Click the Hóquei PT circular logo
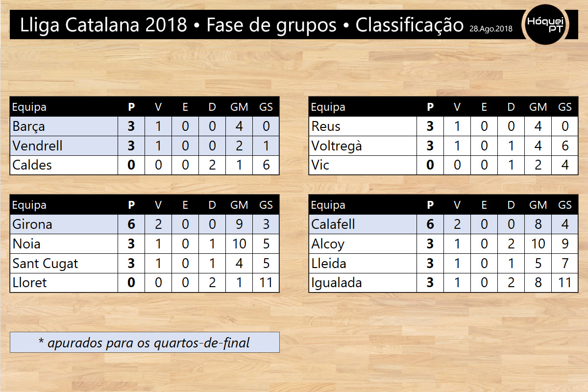588x392 pixels. [544, 24]
